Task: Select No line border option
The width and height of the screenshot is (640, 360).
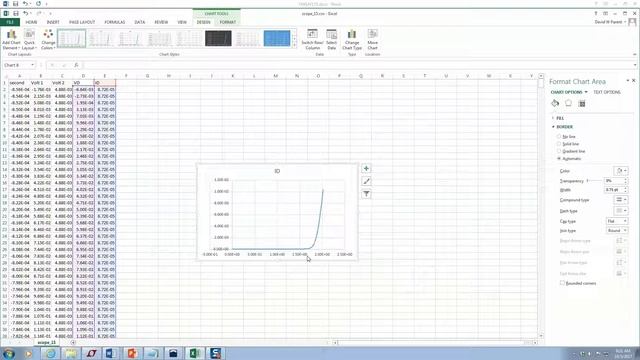Action: point(559,137)
